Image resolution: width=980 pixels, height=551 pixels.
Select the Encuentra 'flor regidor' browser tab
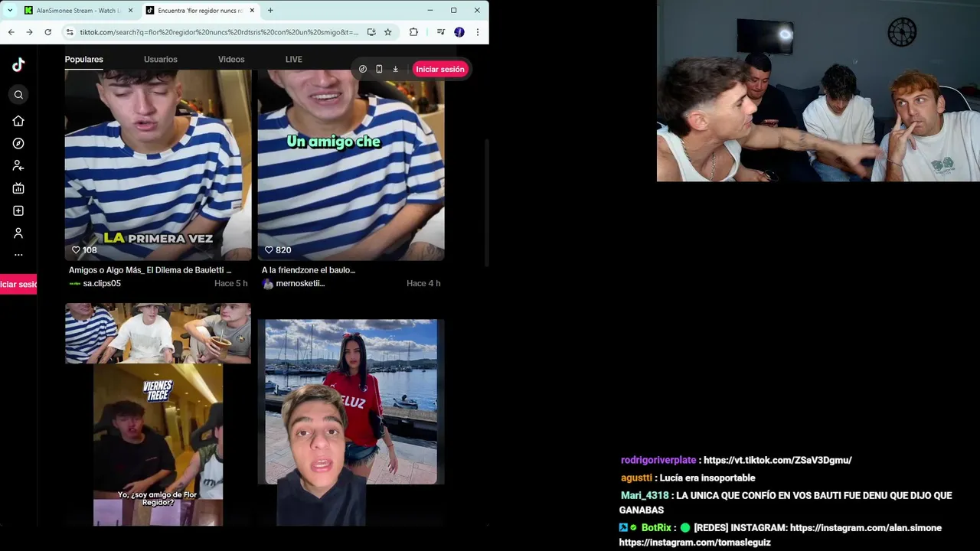tap(201, 11)
